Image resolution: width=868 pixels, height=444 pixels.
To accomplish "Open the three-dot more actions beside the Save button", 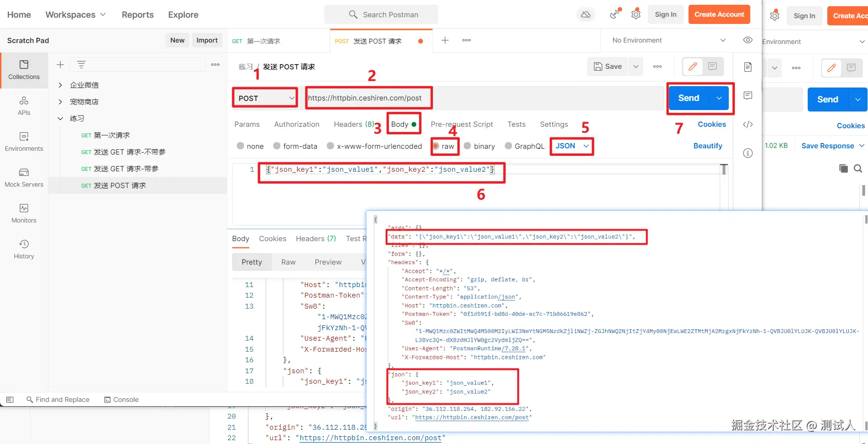I will (x=657, y=67).
